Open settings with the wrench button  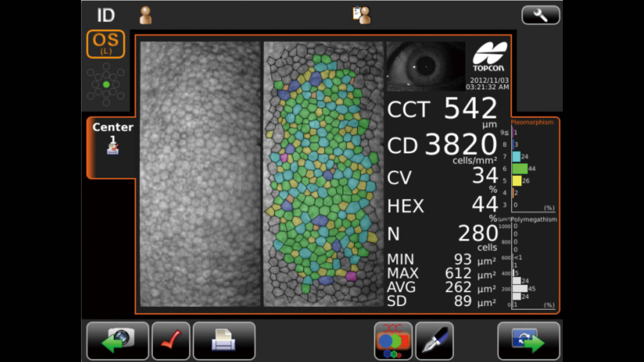[x=540, y=15]
